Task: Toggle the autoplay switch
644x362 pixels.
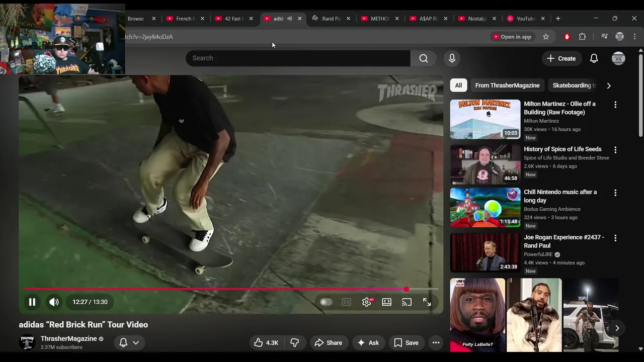Action: click(x=326, y=302)
